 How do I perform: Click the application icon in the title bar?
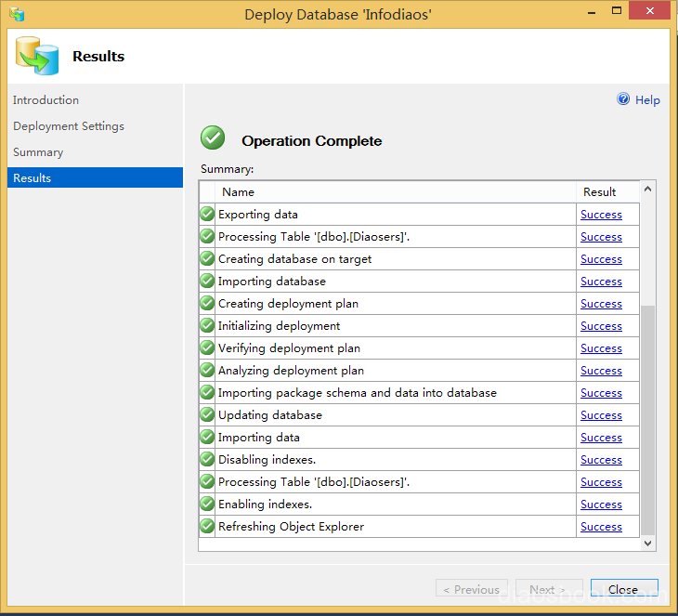coord(17,14)
